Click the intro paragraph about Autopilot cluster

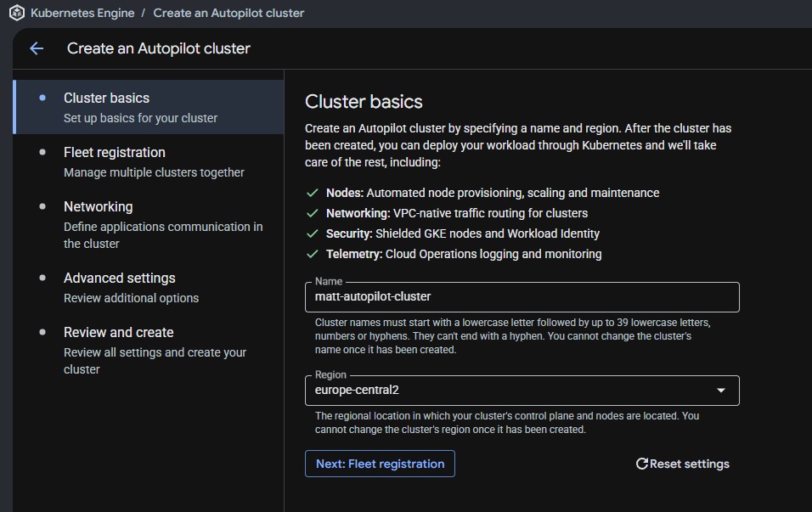click(x=518, y=145)
